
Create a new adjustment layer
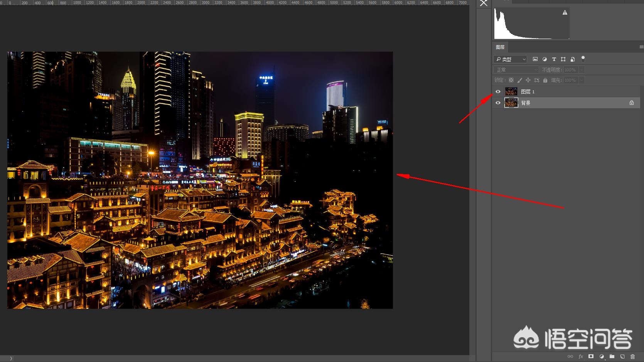pos(602,356)
